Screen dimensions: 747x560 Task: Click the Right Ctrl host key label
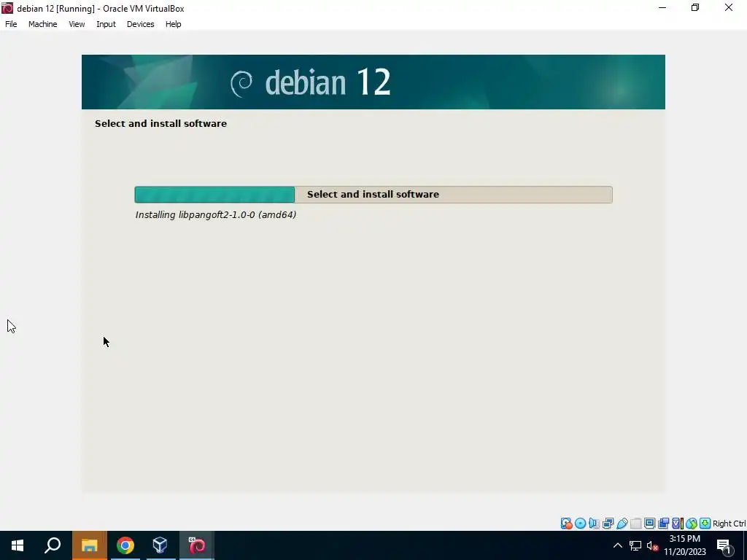[x=729, y=524]
